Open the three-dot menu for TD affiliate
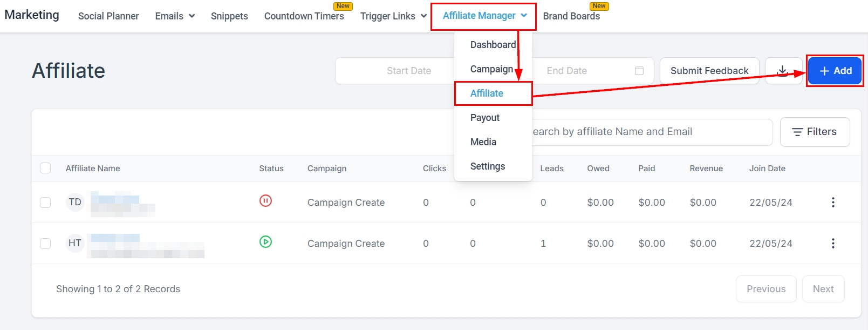This screenshot has width=868, height=330. pos(833,203)
